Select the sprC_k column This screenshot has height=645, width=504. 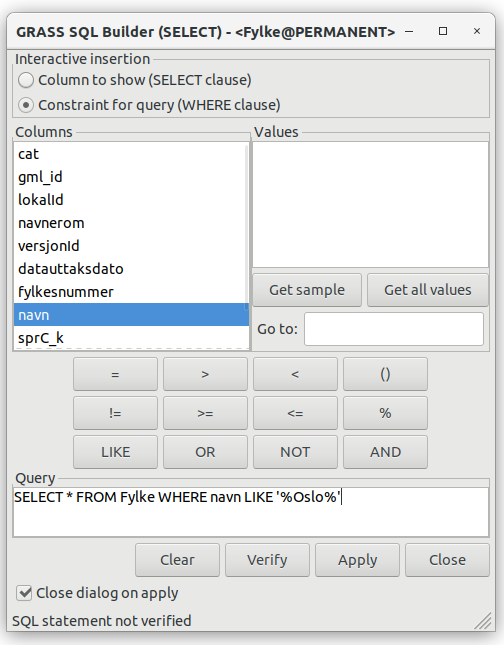coord(131,338)
